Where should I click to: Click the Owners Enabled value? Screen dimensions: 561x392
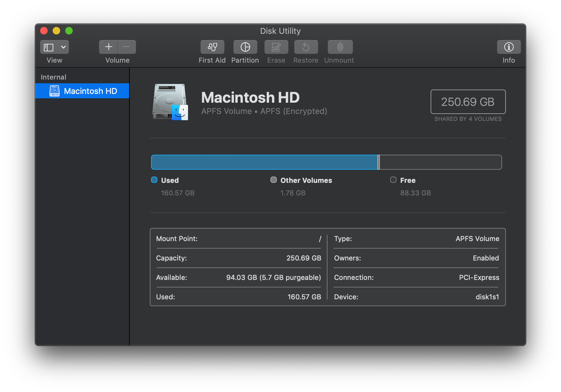coord(486,258)
